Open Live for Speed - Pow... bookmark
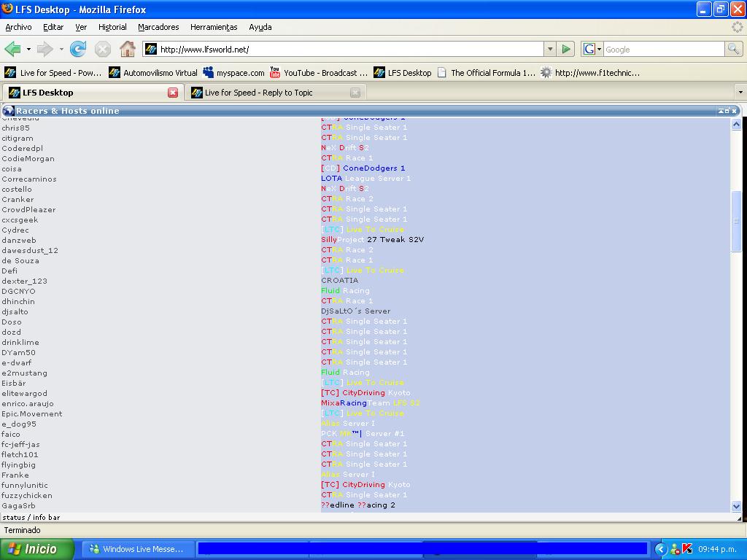The width and height of the screenshot is (747, 560). tap(53, 73)
